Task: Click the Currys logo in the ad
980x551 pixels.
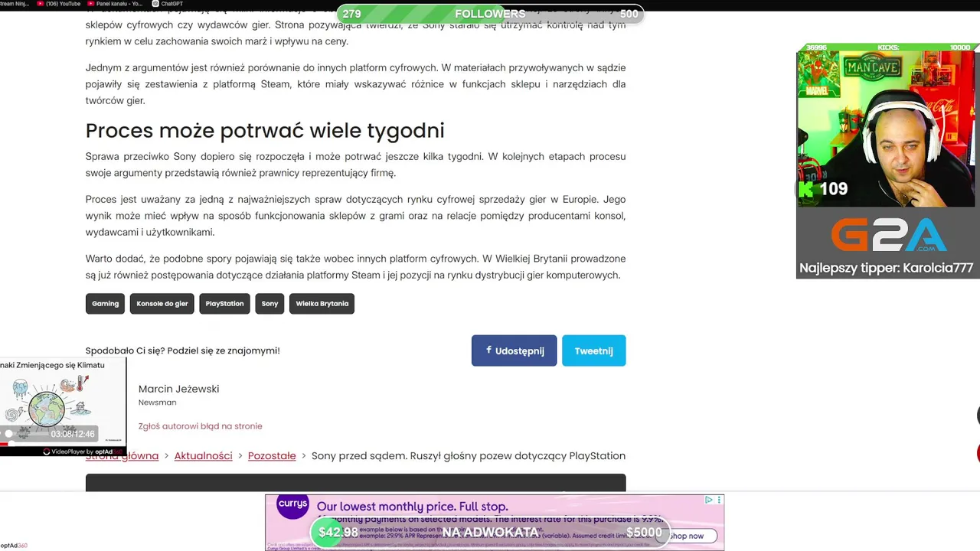Action: tap(292, 505)
